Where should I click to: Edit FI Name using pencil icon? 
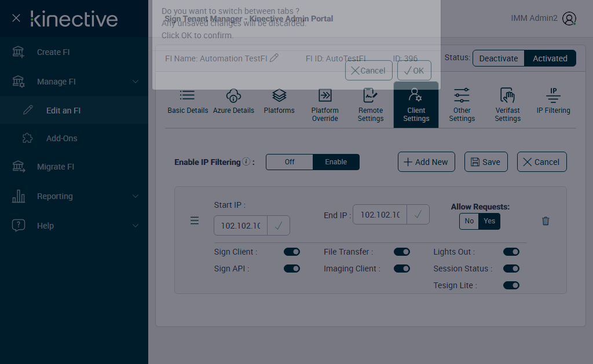click(x=274, y=58)
